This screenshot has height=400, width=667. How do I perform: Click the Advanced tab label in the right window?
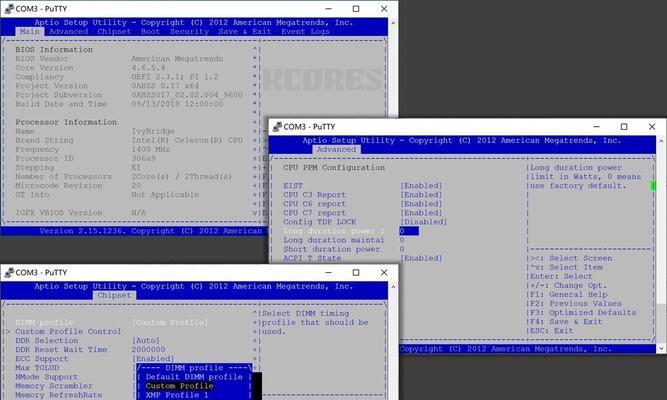click(x=336, y=149)
